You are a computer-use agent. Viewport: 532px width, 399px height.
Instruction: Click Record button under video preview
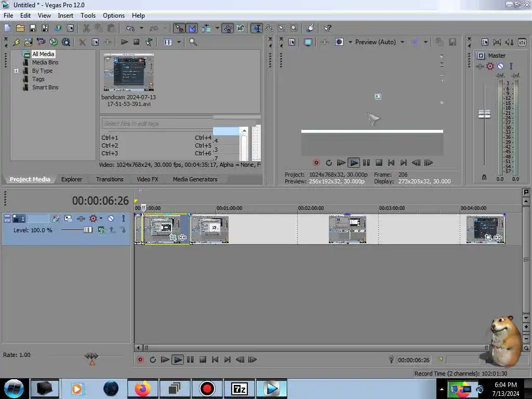tap(316, 163)
